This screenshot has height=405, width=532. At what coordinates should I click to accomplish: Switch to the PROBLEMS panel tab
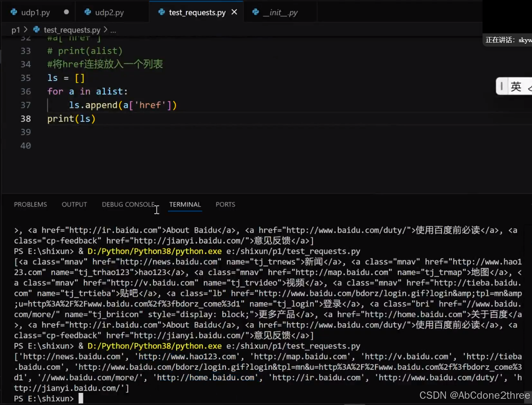click(30, 205)
